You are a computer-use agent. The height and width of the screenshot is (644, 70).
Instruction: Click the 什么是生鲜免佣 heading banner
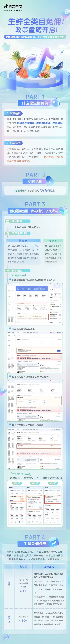35,103
